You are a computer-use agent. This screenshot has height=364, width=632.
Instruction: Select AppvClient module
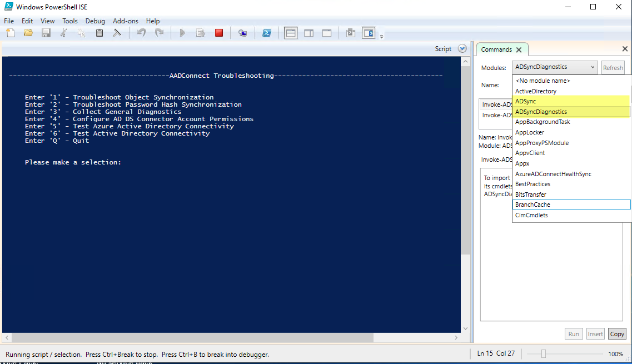571,153
